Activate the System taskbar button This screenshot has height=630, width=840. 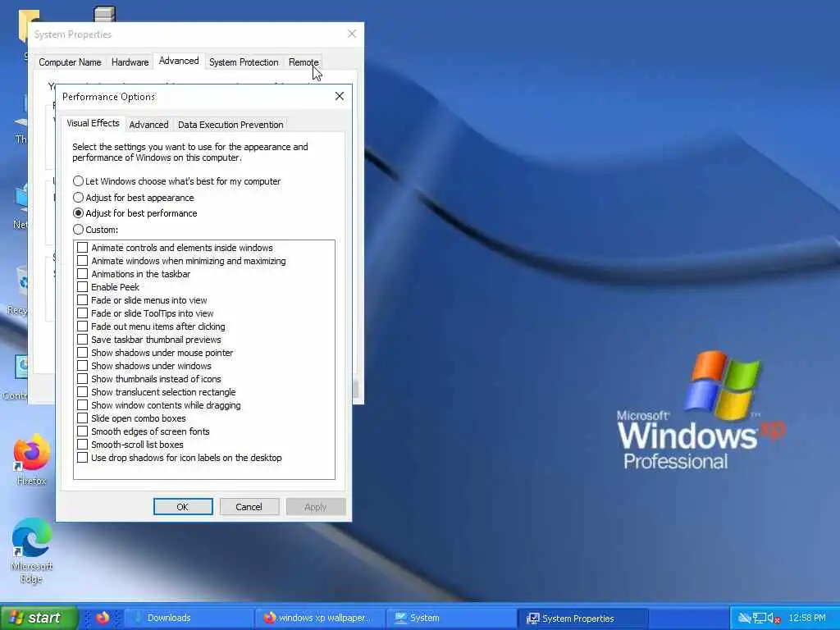click(451, 618)
